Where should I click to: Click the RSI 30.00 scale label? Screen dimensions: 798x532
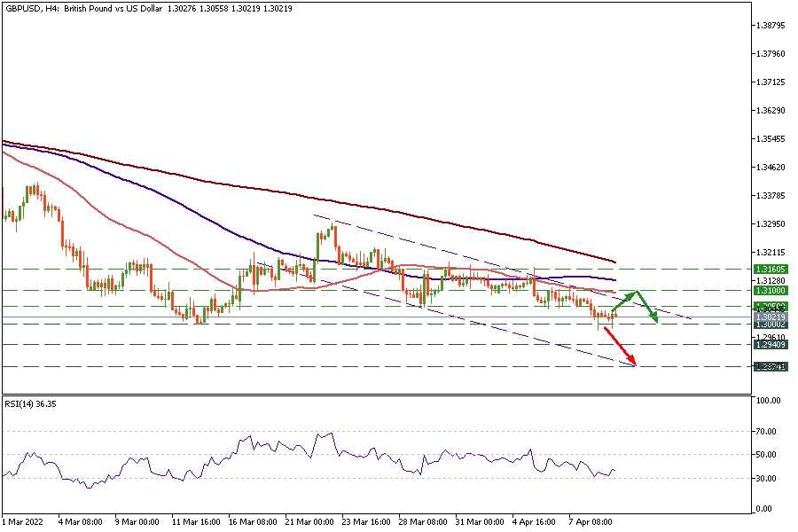click(x=766, y=478)
